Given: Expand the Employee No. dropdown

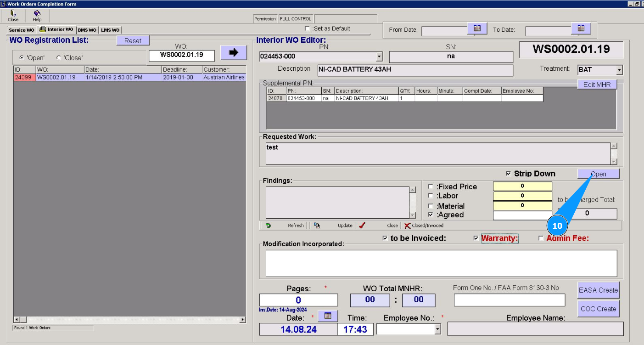Looking at the screenshot, I should tap(437, 329).
